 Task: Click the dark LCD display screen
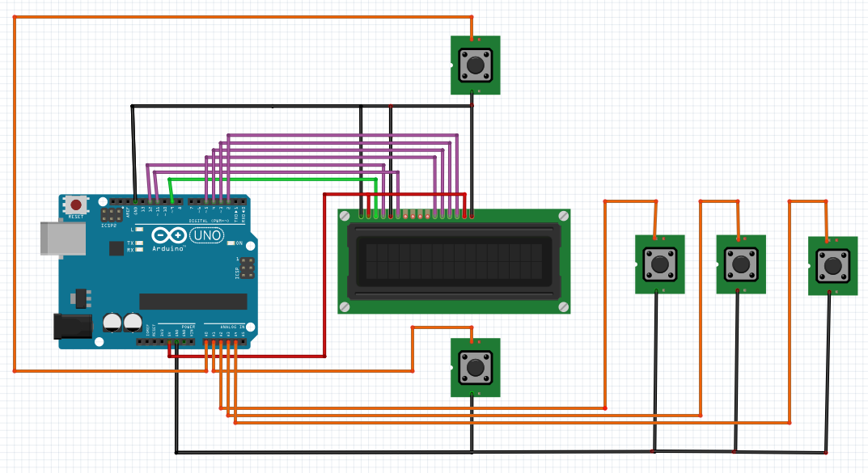(454, 261)
